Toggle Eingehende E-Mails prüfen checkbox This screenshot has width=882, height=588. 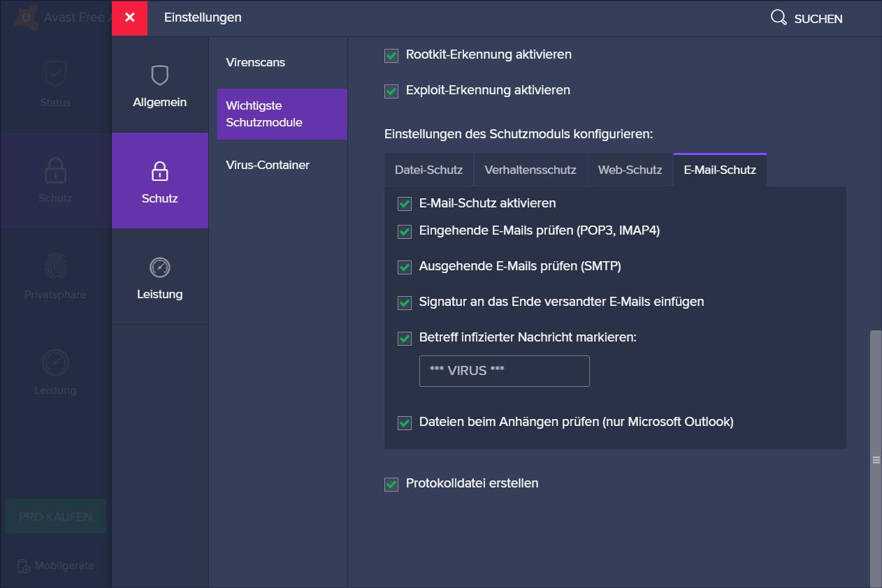405,231
